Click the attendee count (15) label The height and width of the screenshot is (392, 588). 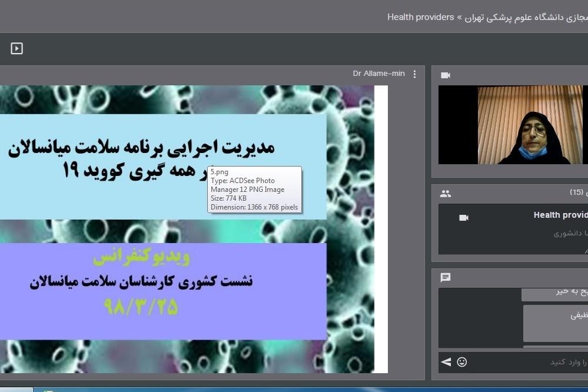pos(576,192)
